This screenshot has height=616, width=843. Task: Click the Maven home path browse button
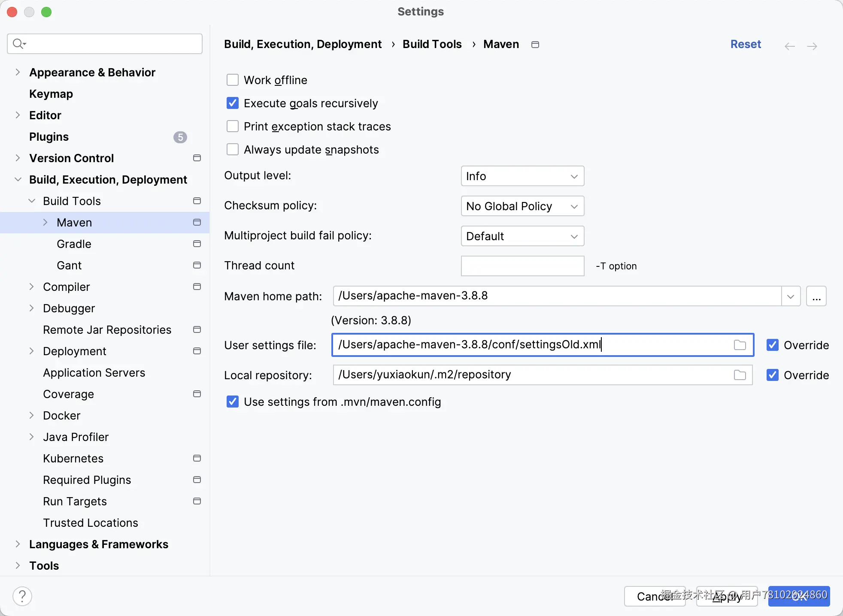(816, 296)
